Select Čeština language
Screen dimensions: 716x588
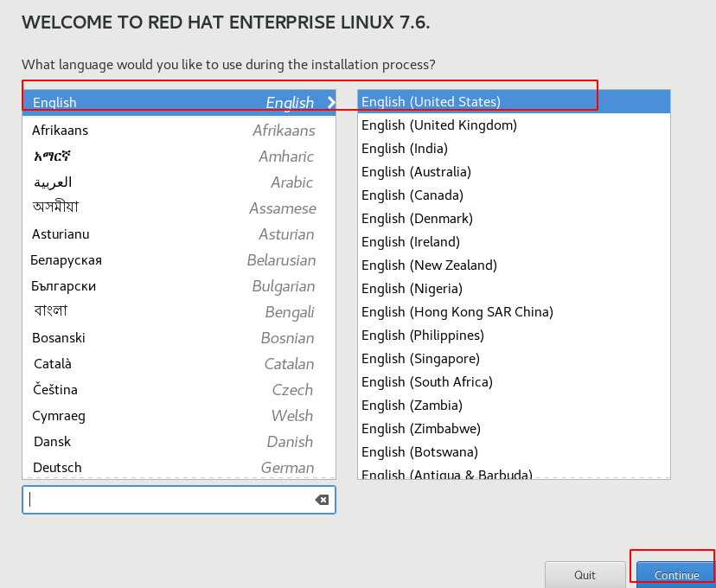coord(179,390)
